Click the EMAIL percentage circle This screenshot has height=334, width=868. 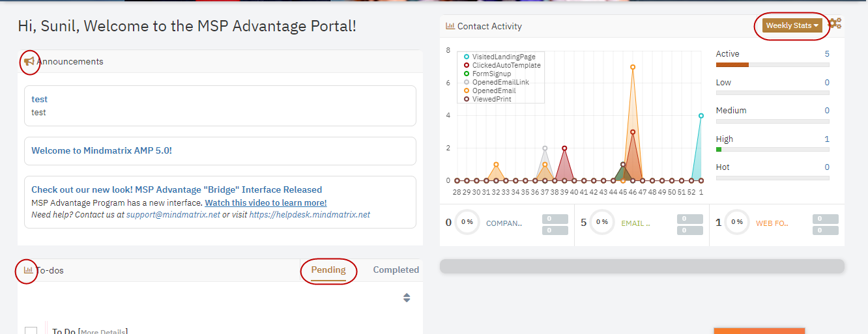[601, 222]
